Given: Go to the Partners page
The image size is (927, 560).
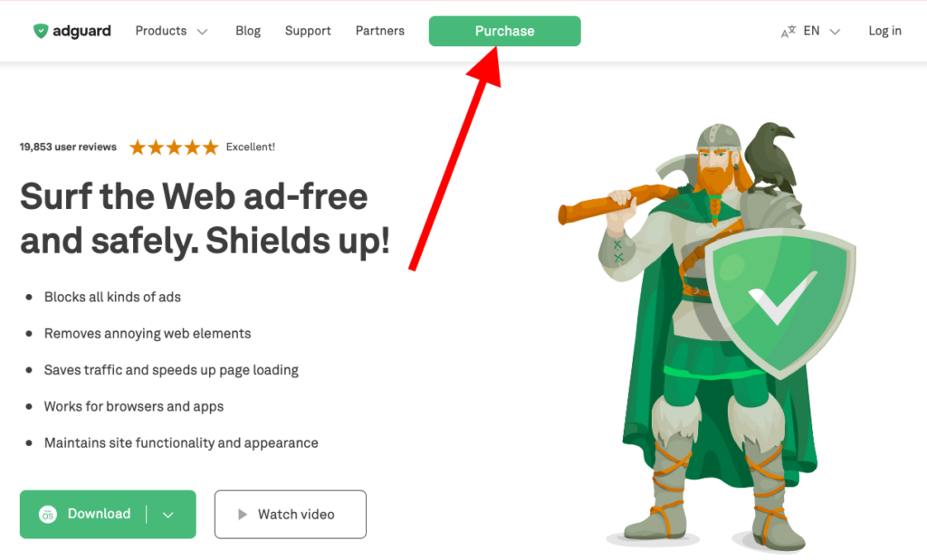Looking at the screenshot, I should [380, 31].
